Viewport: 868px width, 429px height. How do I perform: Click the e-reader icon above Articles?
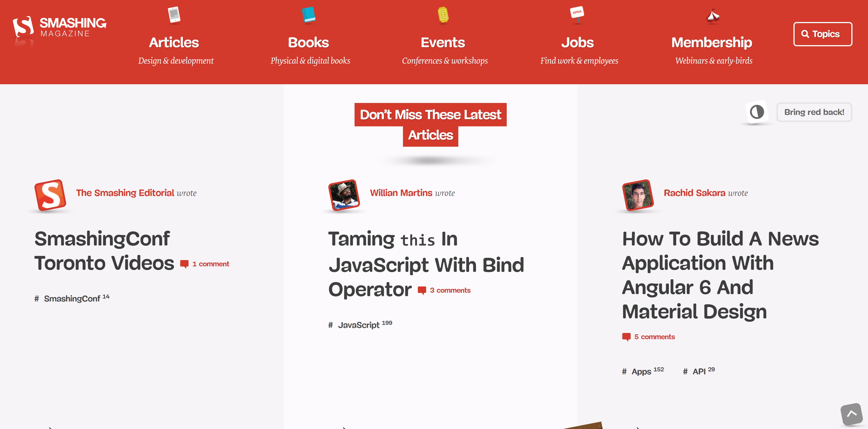pos(174,15)
